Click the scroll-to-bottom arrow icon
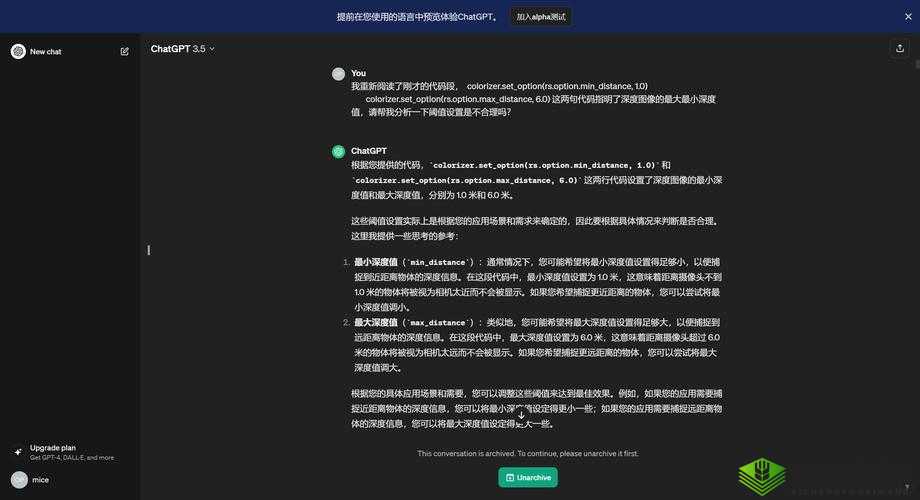Image resolution: width=920 pixels, height=500 pixels. (521, 415)
